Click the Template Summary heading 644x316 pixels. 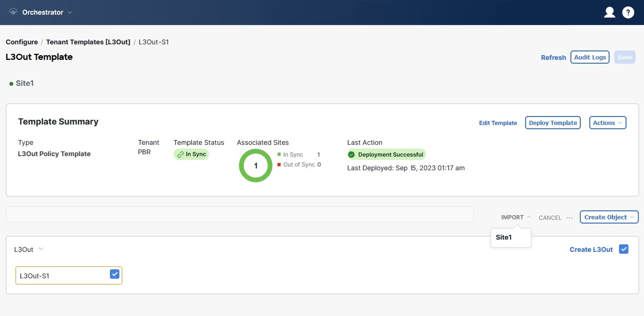[58, 122]
